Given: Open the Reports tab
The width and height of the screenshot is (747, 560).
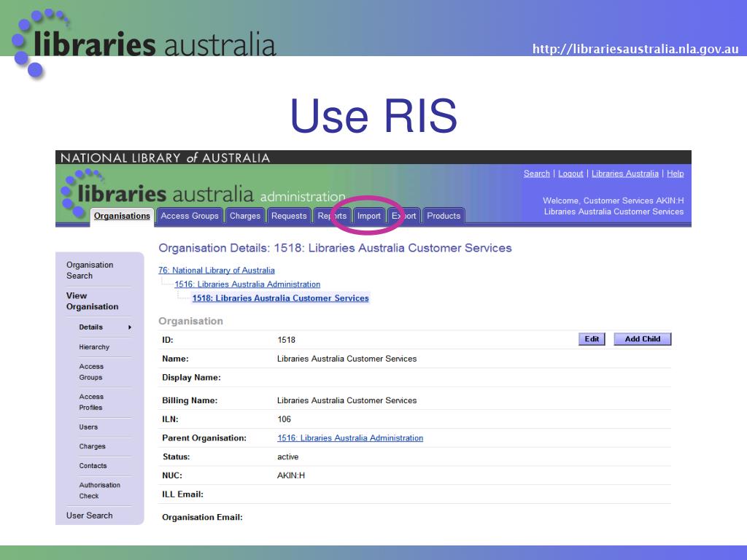Looking at the screenshot, I should pyautogui.click(x=332, y=216).
